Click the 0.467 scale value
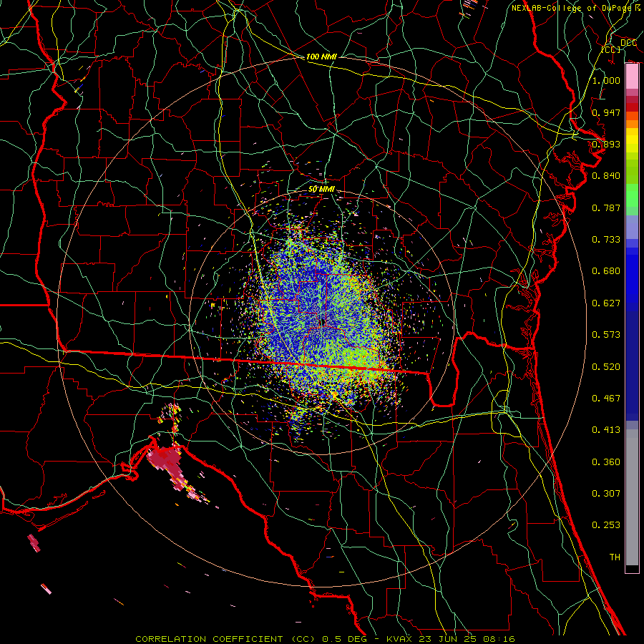This screenshot has height=644, width=644. click(x=606, y=399)
